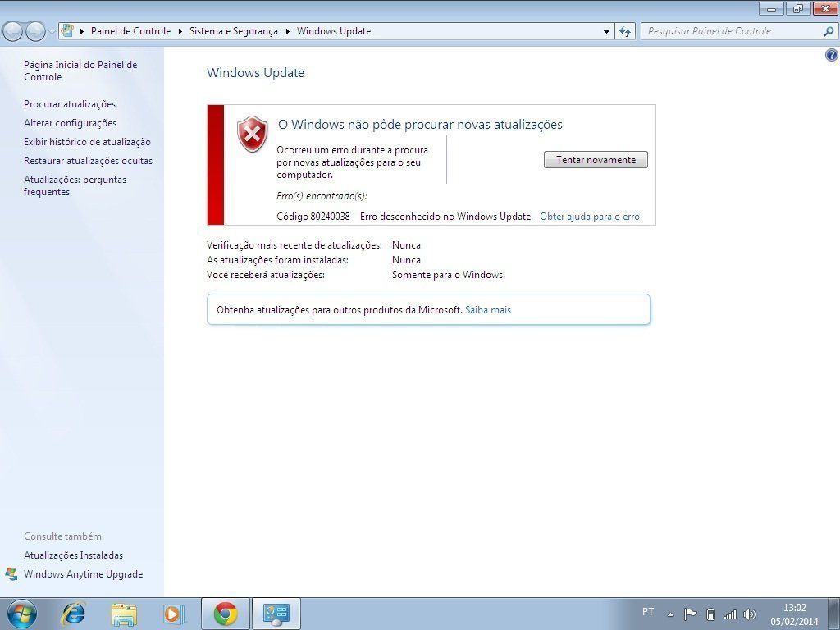Image resolution: width=840 pixels, height=630 pixels.
Task: Show hidden tray icons arrow
Action: [x=670, y=614]
